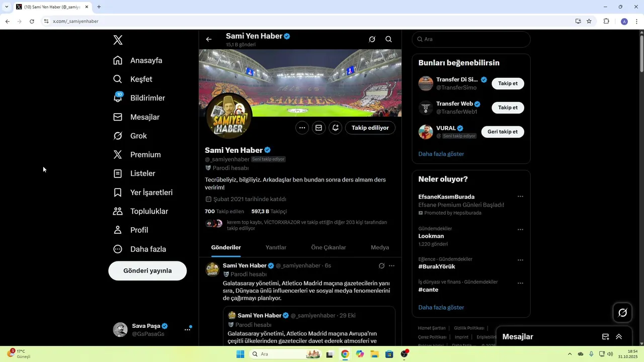Switch to Yanıtlar tab

tap(276, 247)
